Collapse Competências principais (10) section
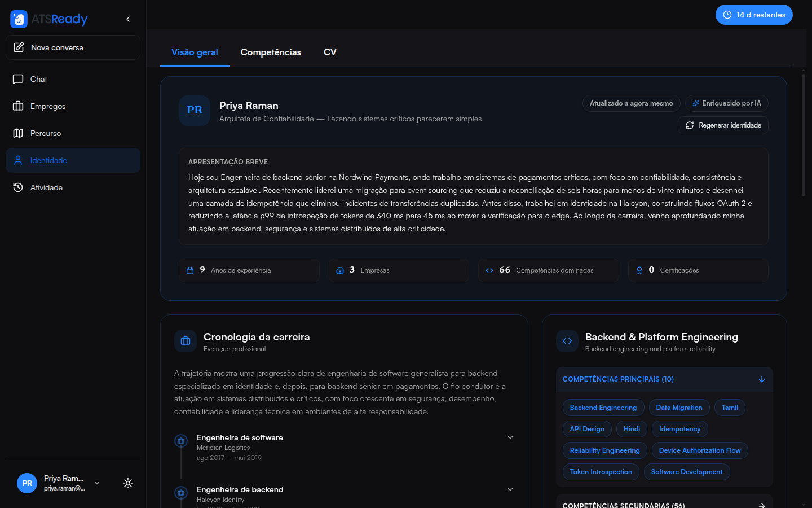Image resolution: width=812 pixels, height=508 pixels. [x=664, y=379]
